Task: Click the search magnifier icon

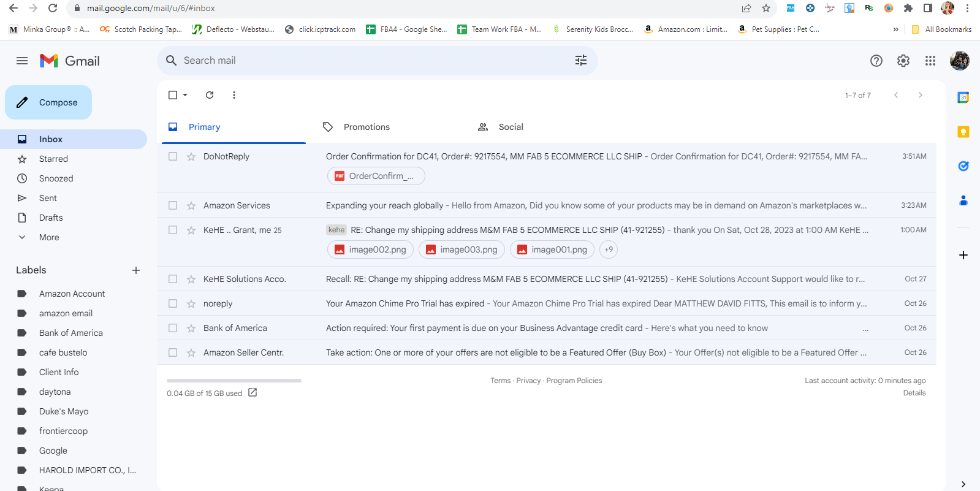Action: (x=172, y=60)
